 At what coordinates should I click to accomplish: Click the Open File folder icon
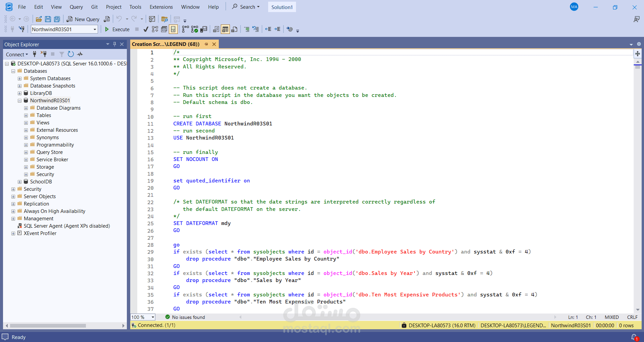point(39,19)
